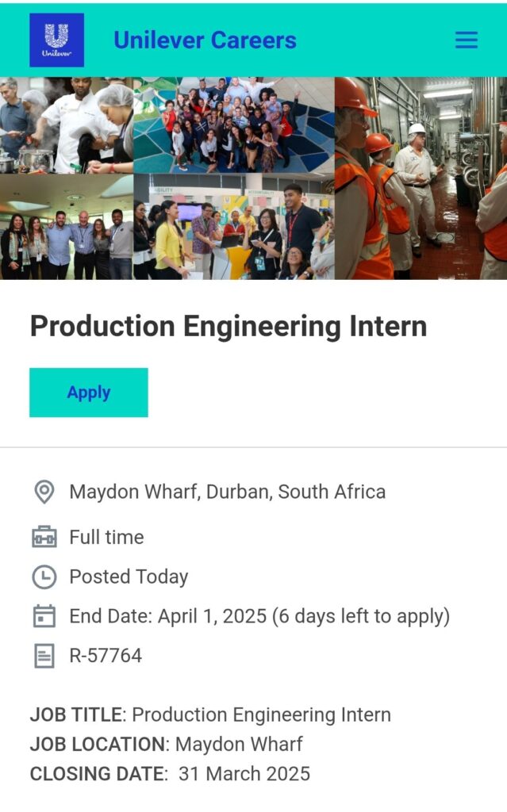Click the factory workers in orange vests photo
The width and height of the screenshot is (507, 812).
pos(421,178)
